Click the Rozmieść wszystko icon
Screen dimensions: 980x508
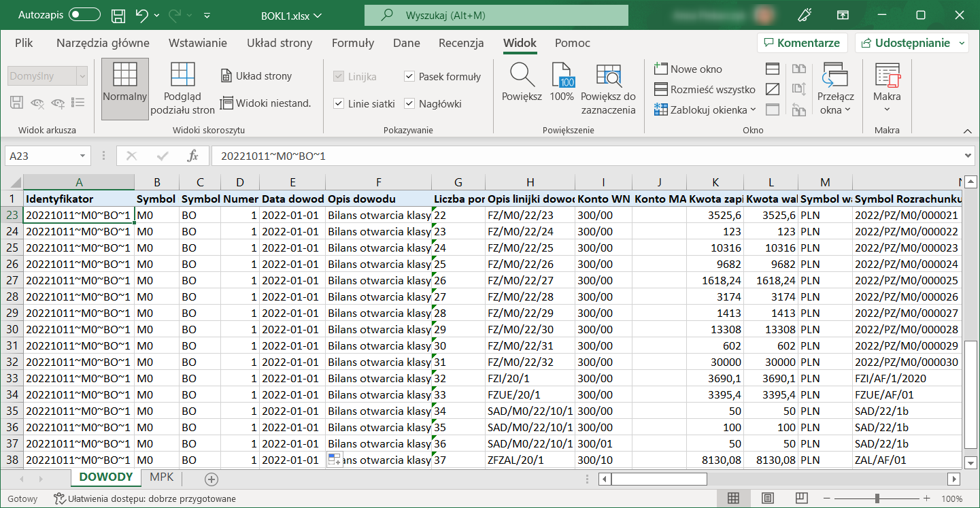pyautogui.click(x=661, y=89)
